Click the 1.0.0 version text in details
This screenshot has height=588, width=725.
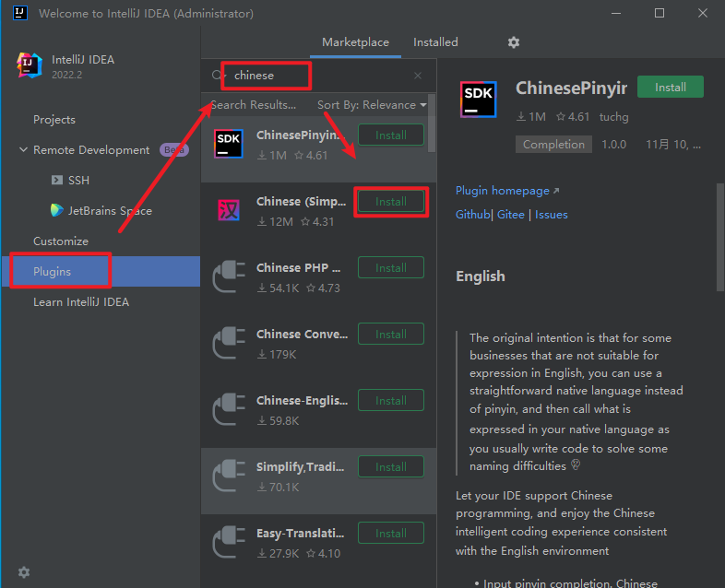[x=613, y=145]
